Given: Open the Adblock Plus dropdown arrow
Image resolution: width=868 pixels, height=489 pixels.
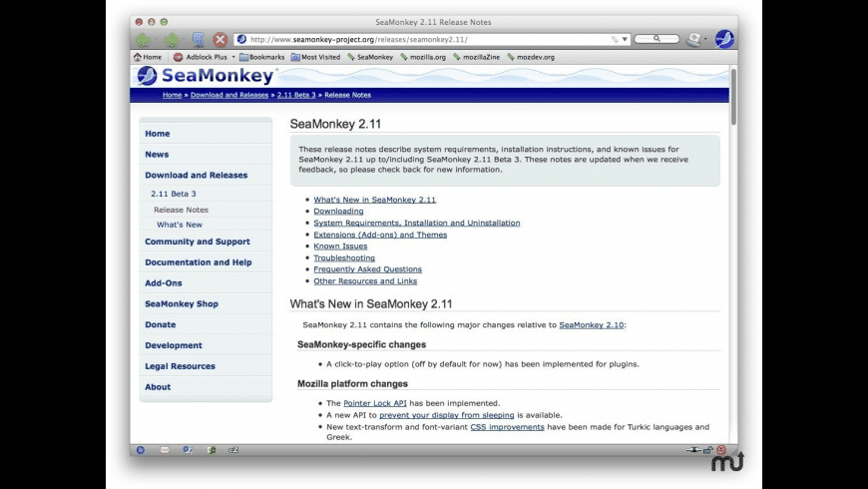Looking at the screenshot, I should coord(233,57).
